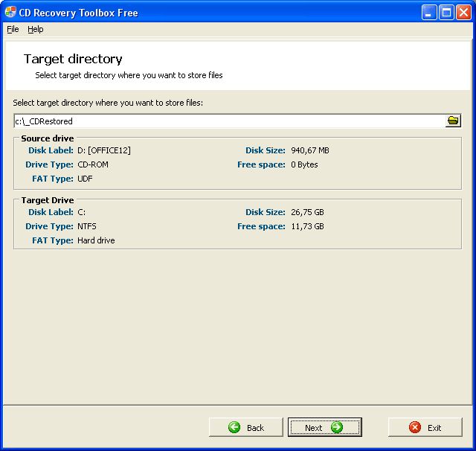Viewport: 476px width, 451px height.
Task: Go to previous step with Back button
Action: pyautogui.click(x=246, y=427)
